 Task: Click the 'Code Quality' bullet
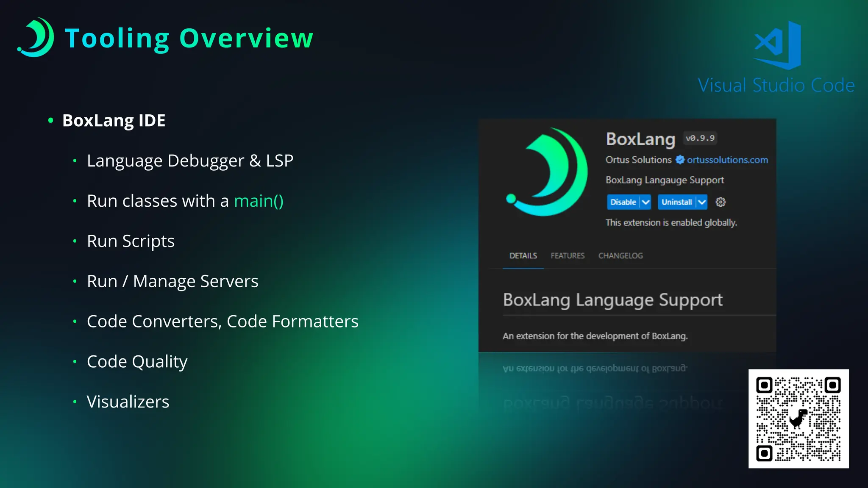pos(137,362)
